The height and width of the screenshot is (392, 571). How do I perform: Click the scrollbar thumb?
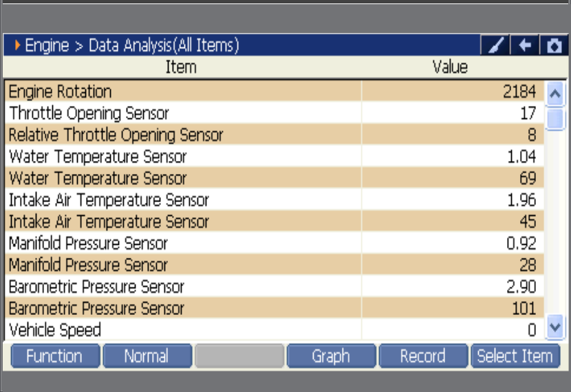click(555, 119)
